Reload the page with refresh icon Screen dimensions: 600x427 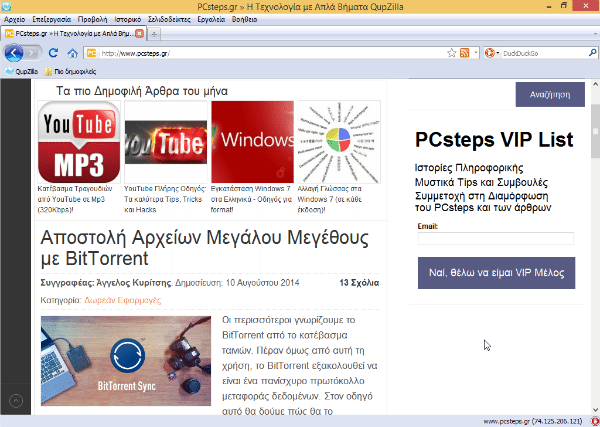[x=53, y=53]
